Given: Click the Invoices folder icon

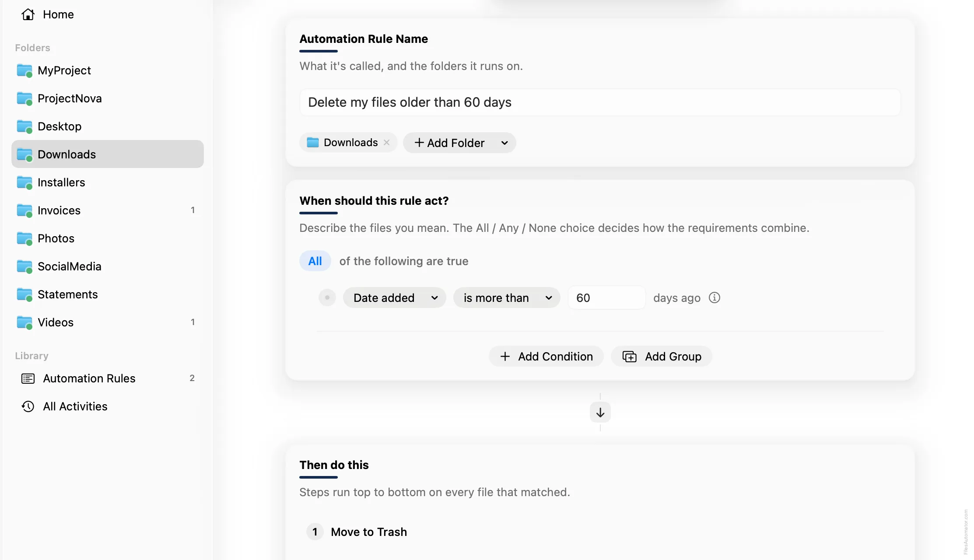Looking at the screenshot, I should (x=25, y=210).
